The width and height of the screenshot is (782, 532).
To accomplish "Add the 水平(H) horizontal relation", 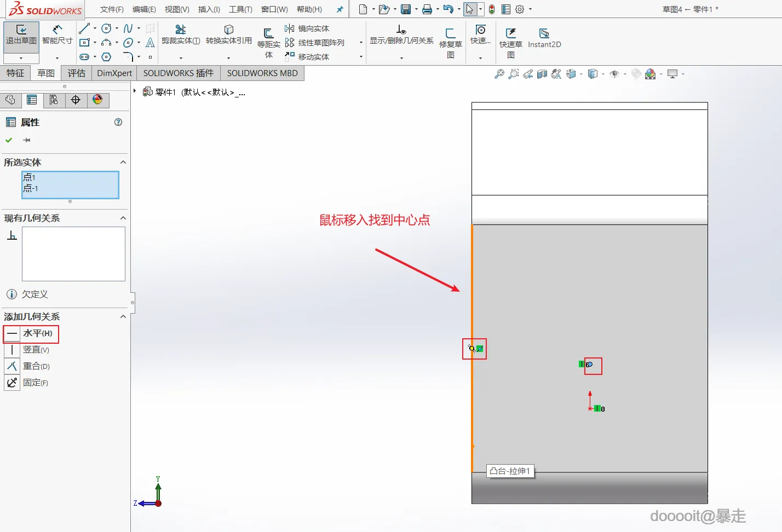I will click(x=31, y=333).
